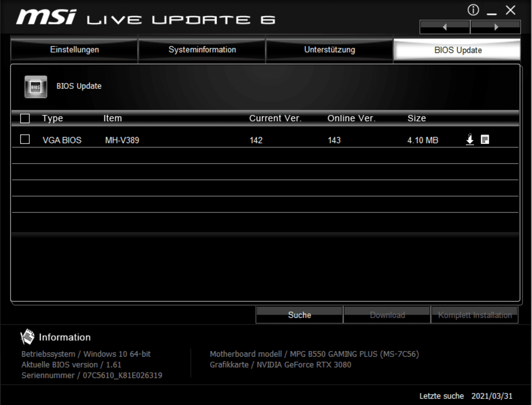Click the right arrow navigation button
Image resolution: width=532 pixels, height=405 pixels.
coord(496,27)
